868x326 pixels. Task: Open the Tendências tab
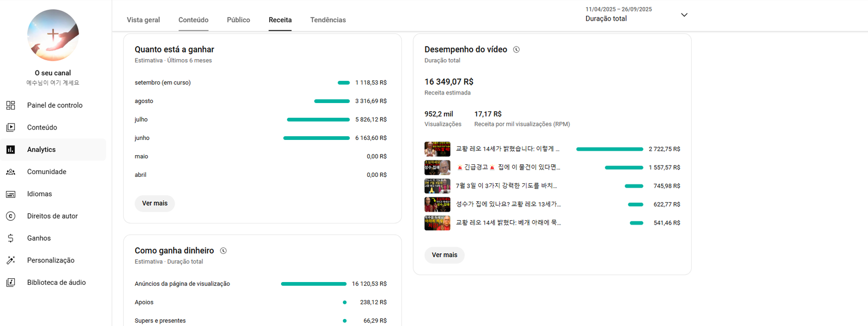[328, 20]
